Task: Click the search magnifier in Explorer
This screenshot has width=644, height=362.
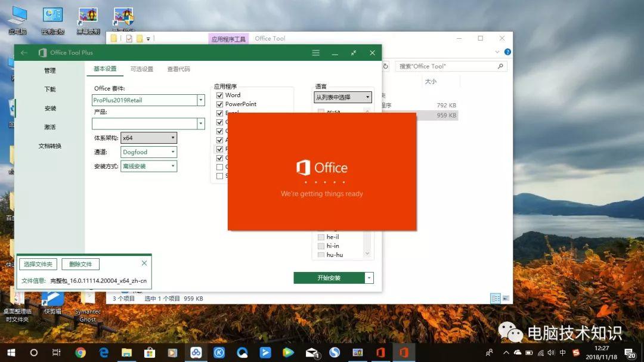Action: 500,66
